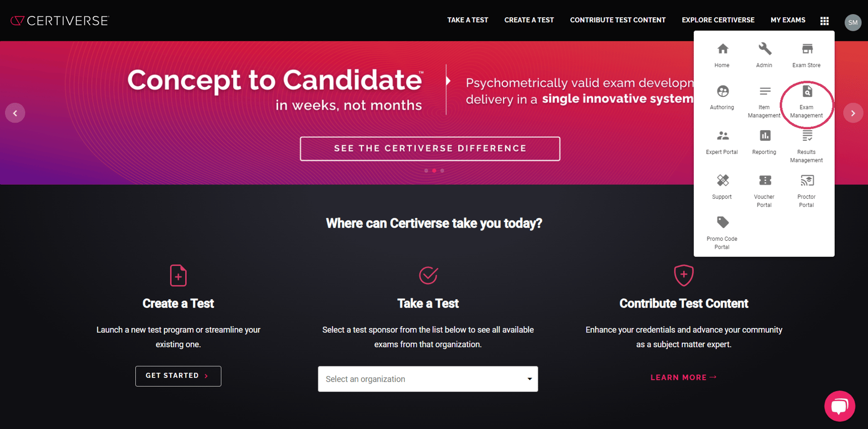Advance the banner with the next arrow

[x=853, y=113]
